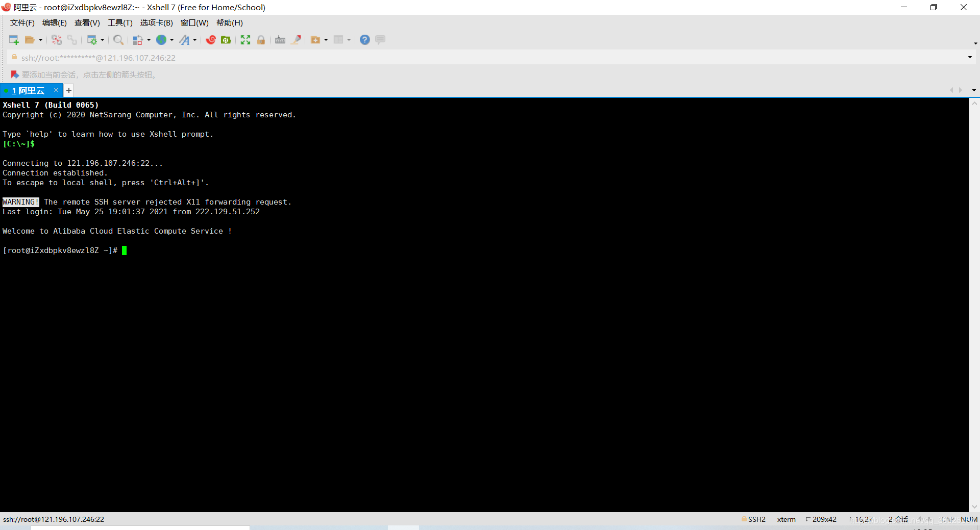This screenshot has height=530, width=980.
Task: Open the tab list dropdown arrow
Action: click(x=974, y=90)
